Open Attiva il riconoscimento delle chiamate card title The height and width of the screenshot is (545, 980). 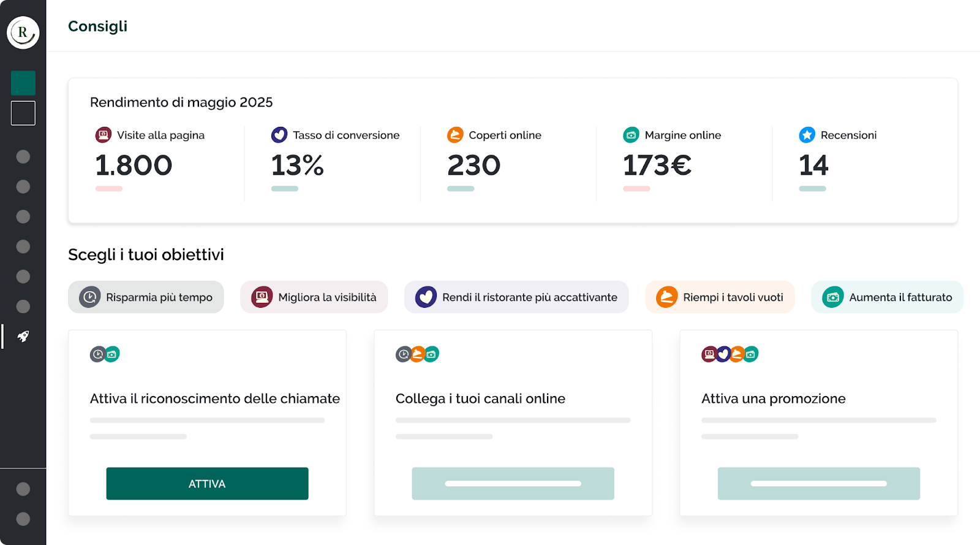(x=214, y=398)
